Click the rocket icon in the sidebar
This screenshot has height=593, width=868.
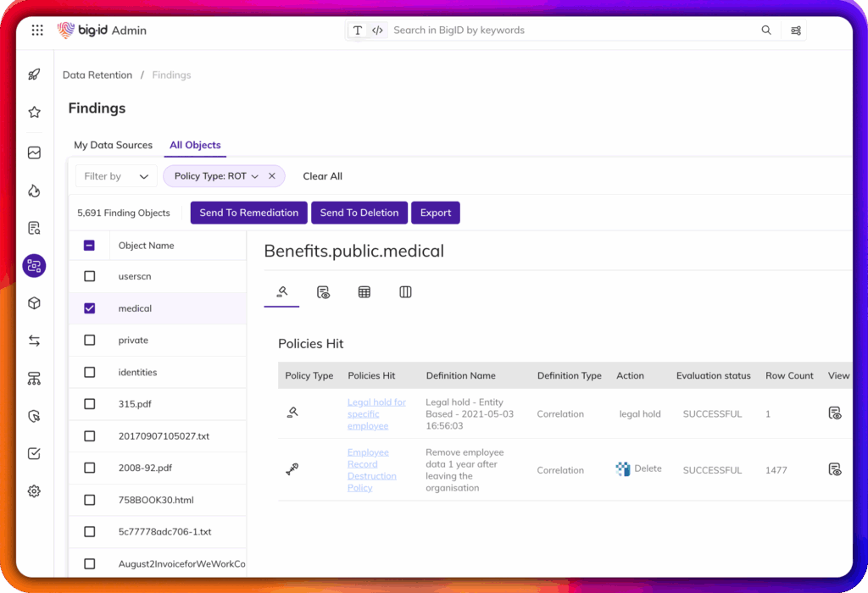[34, 75]
